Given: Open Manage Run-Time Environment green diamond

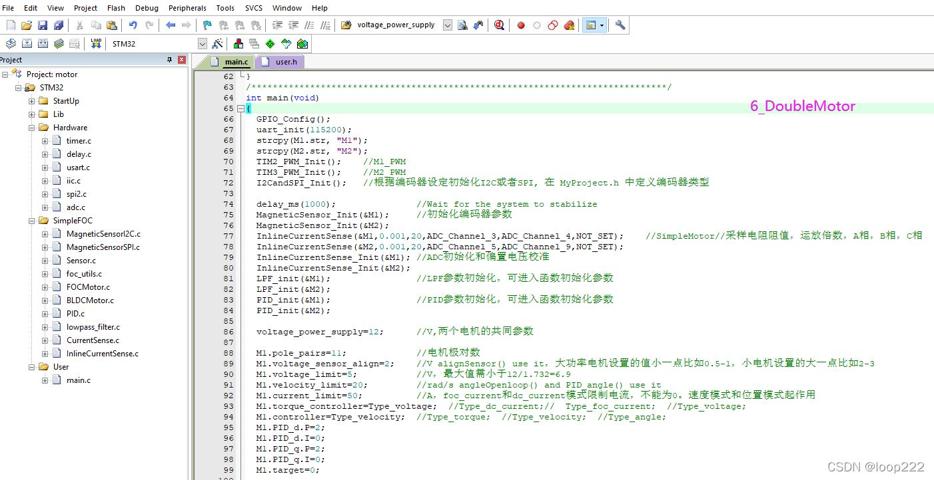Looking at the screenshot, I should [270, 43].
